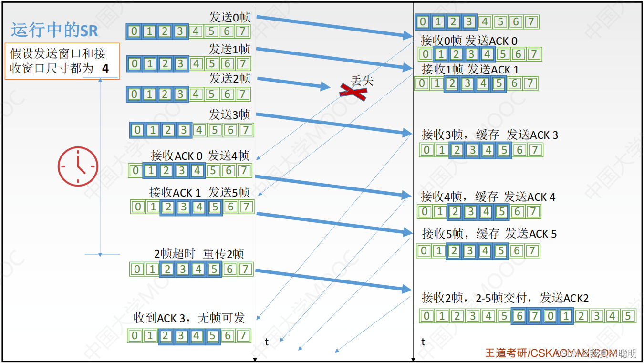This screenshot has height=363, width=644.
Task: Select the text "接收2帧，2-5帧交付，发送ACK2"
Action: click(x=505, y=298)
